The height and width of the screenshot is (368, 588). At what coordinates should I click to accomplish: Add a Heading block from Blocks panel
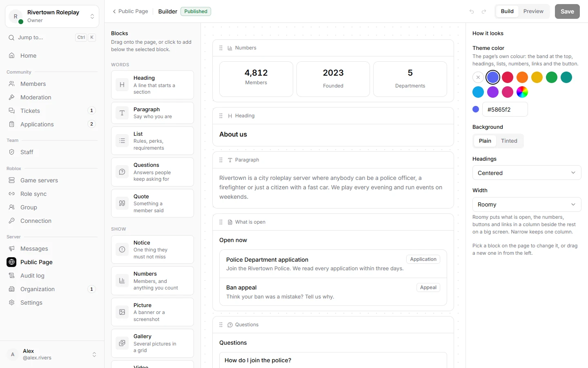point(152,85)
